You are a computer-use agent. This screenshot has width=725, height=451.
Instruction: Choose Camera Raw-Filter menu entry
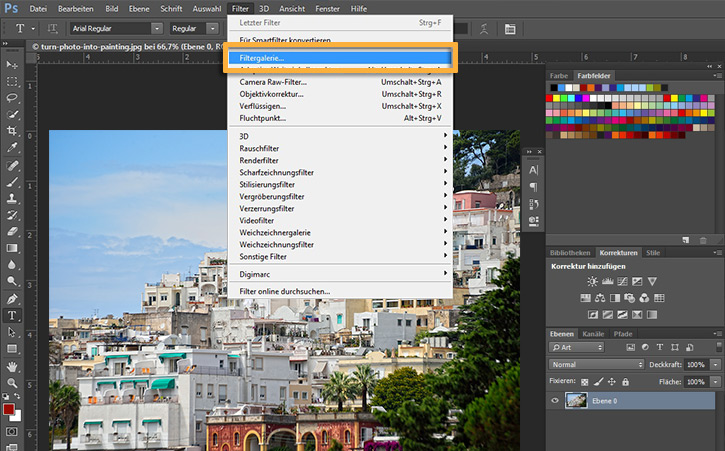coord(340,82)
